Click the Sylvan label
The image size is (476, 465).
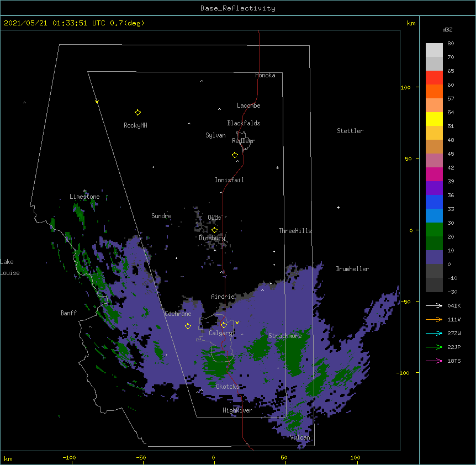click(x=215, y=135)
